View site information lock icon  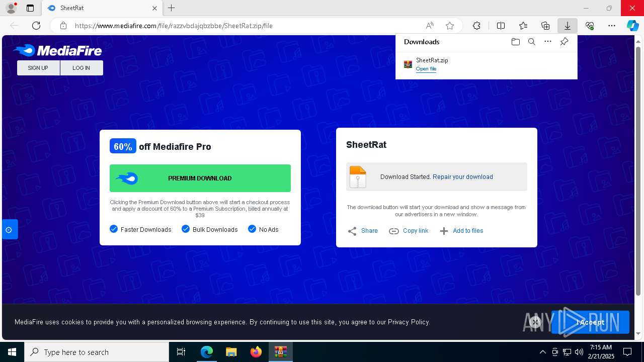coord(63,26)
